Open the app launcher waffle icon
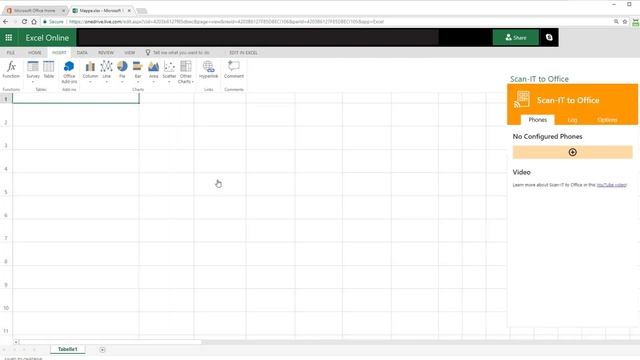The width and height of the screenshot is (640, 360). [9, 38]
